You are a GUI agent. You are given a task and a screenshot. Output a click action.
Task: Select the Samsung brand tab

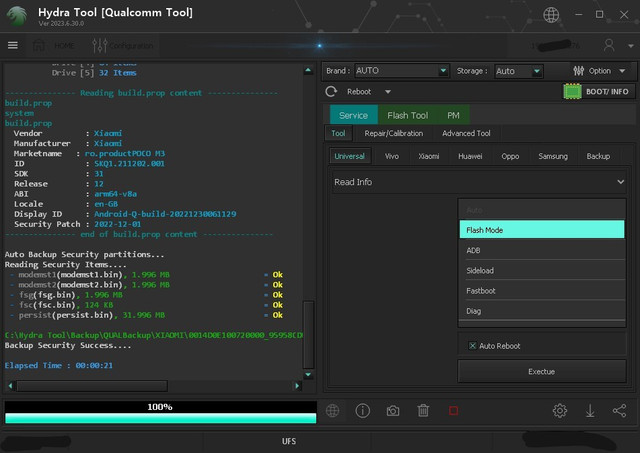[553, 156]
